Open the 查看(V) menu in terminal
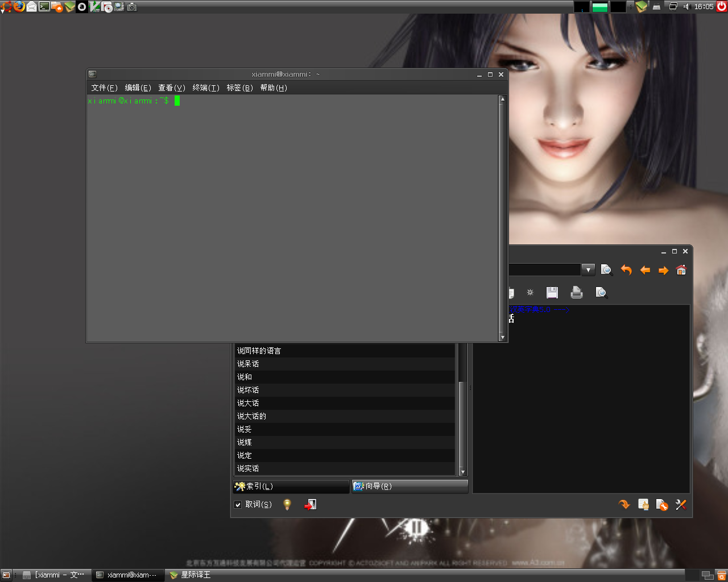 click(x=172, y=88)
